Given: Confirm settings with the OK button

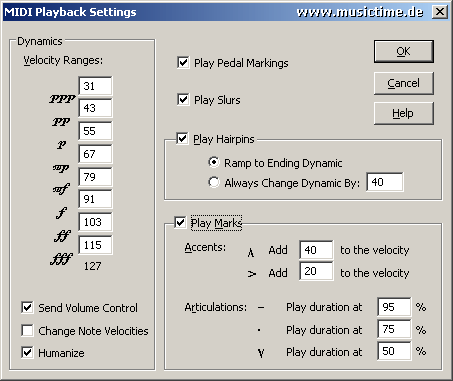Looking at the screenshot, I should coord(403,51).
